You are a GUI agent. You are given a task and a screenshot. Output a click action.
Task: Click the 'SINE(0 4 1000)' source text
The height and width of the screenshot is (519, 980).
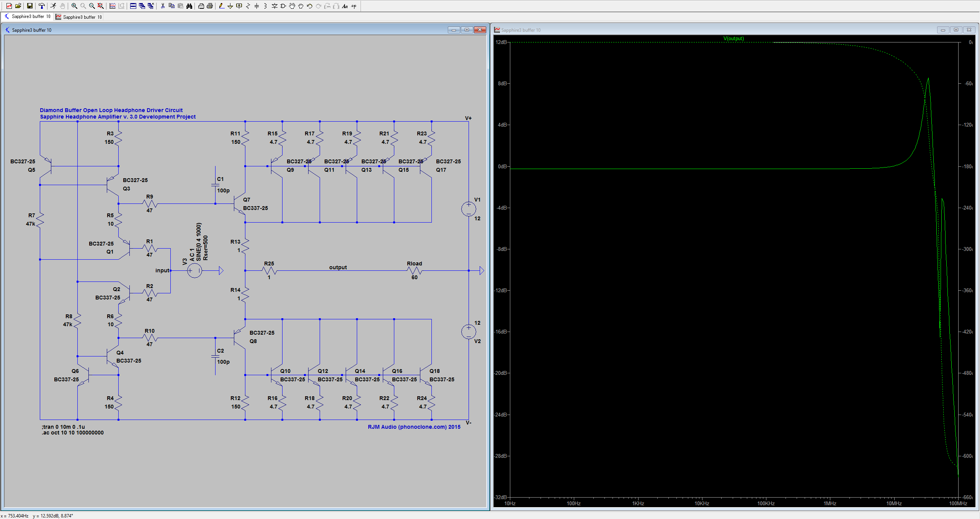click(x=198, y=242)
